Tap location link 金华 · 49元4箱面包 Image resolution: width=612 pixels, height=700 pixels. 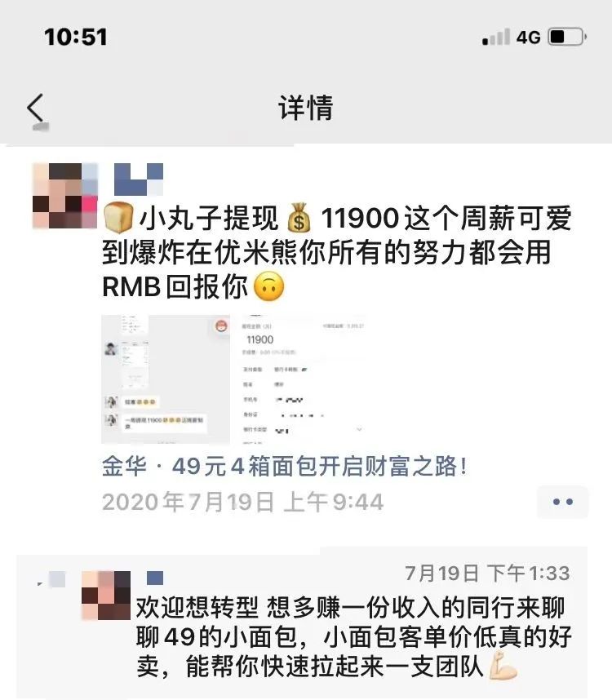click(x=285, y=467)
